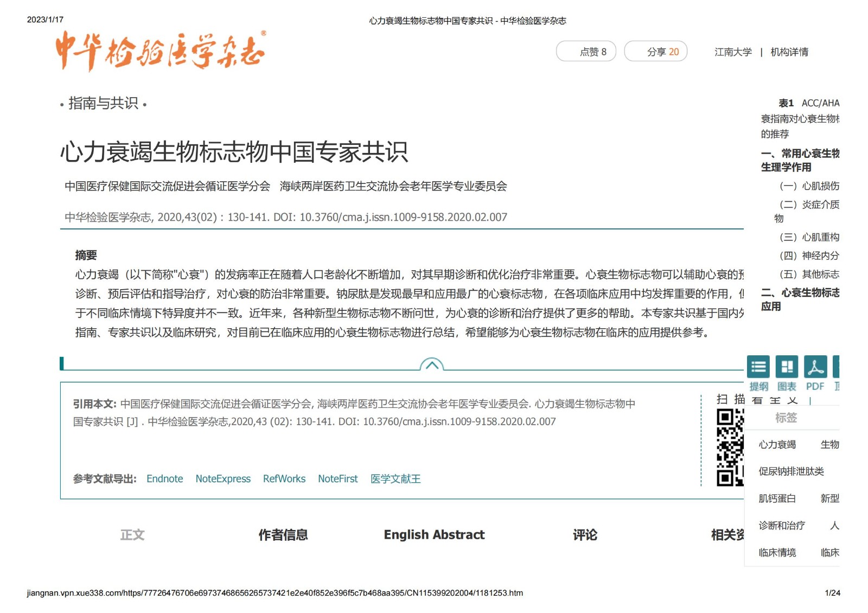Select the 促尿钠排泄肽类 tag
The width and height of the screenshot is (868, 613).
[791, 471]
